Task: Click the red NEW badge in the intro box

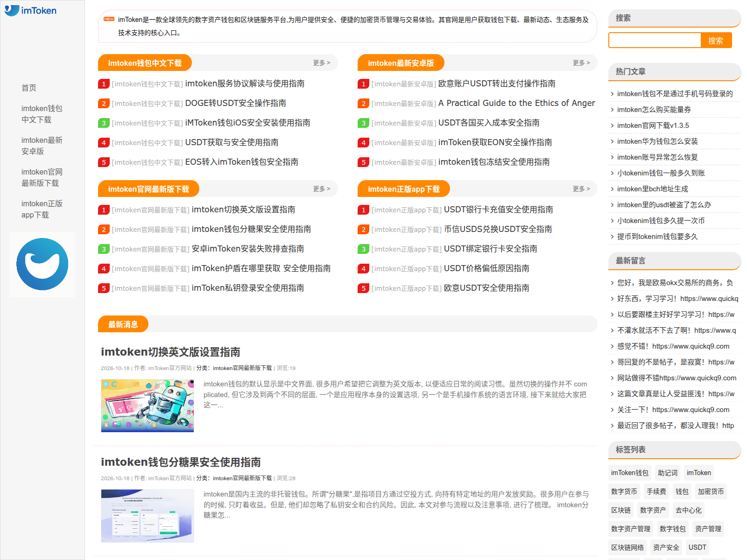Action: pos(109,19)
